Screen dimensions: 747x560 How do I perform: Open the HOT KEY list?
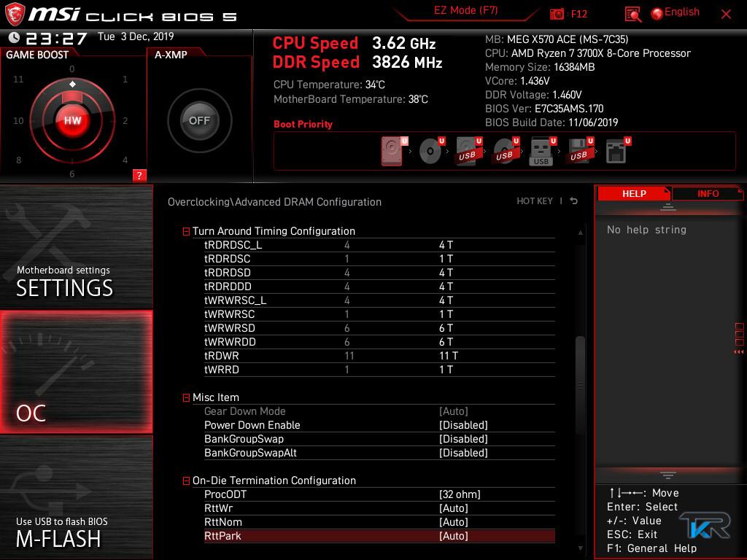pos(535,201)
